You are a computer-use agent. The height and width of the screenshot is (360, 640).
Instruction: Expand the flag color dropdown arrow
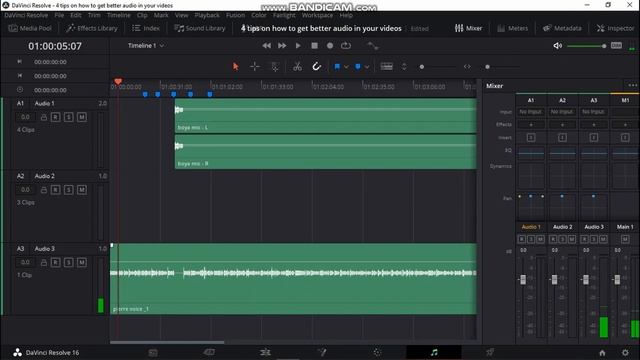tap(346, 67)
